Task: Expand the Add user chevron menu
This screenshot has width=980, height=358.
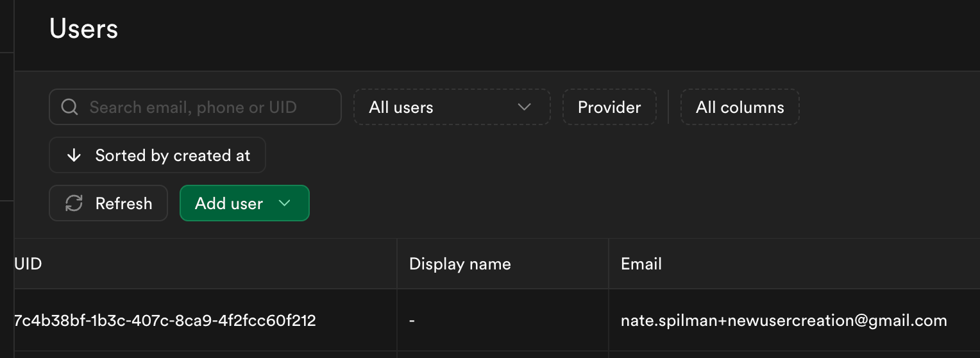Action: (285, 203)
